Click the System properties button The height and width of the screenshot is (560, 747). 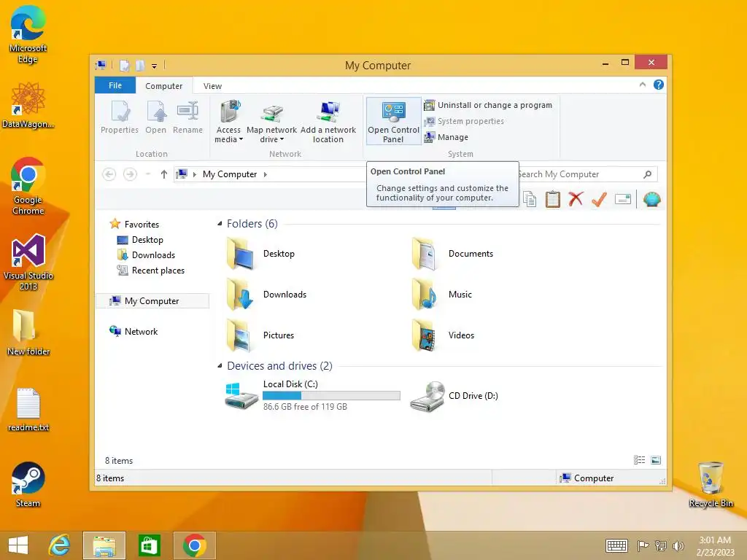(464, 122)
